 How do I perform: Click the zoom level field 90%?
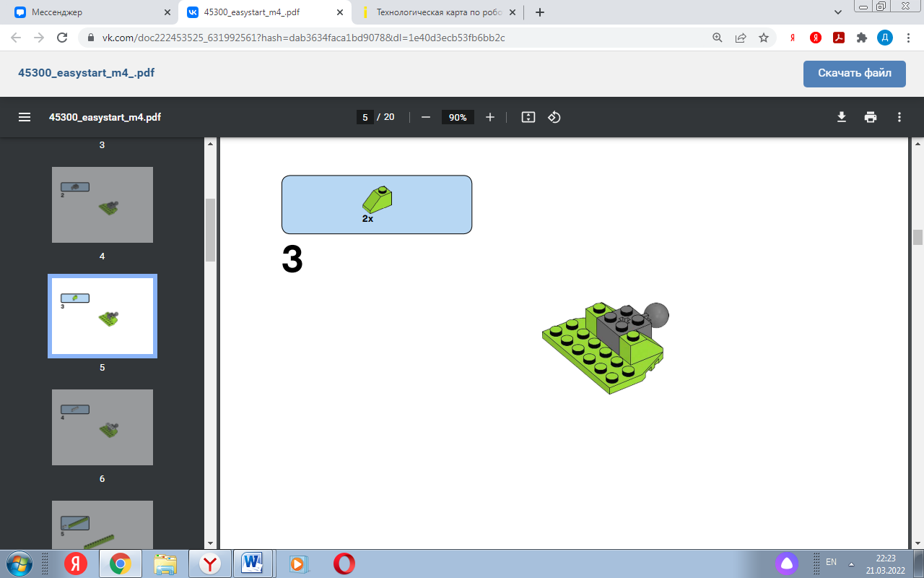458,117
